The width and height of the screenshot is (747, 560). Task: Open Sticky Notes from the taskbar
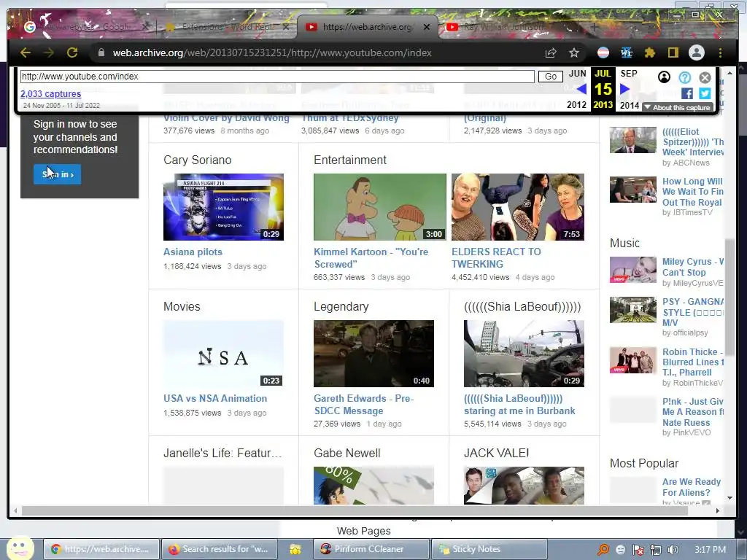489,549
